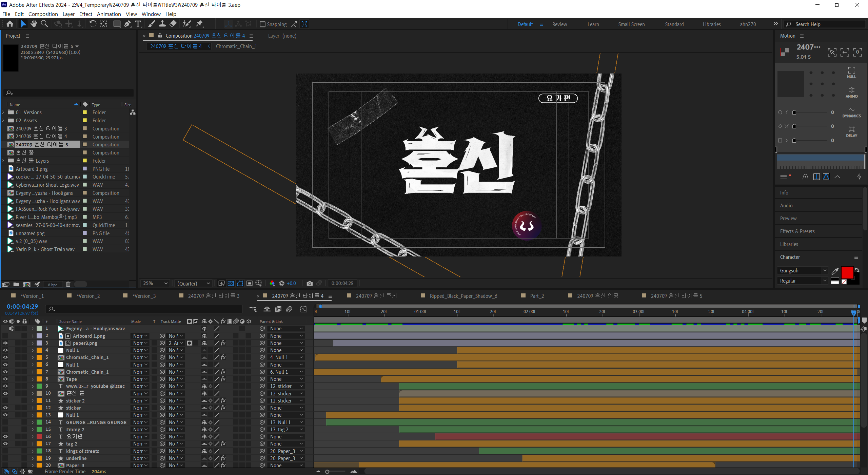Screen dimensions: 868x475
Task: Enable the Snapping checkbox
Action: click(x=262, y=24)
